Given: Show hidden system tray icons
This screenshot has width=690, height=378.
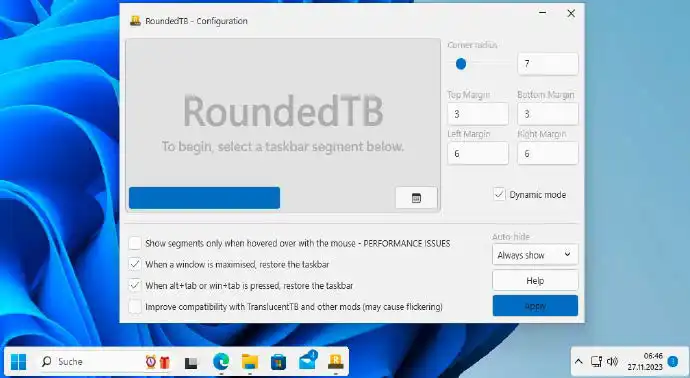Looking at the screenshot, I should pos(579,362).
